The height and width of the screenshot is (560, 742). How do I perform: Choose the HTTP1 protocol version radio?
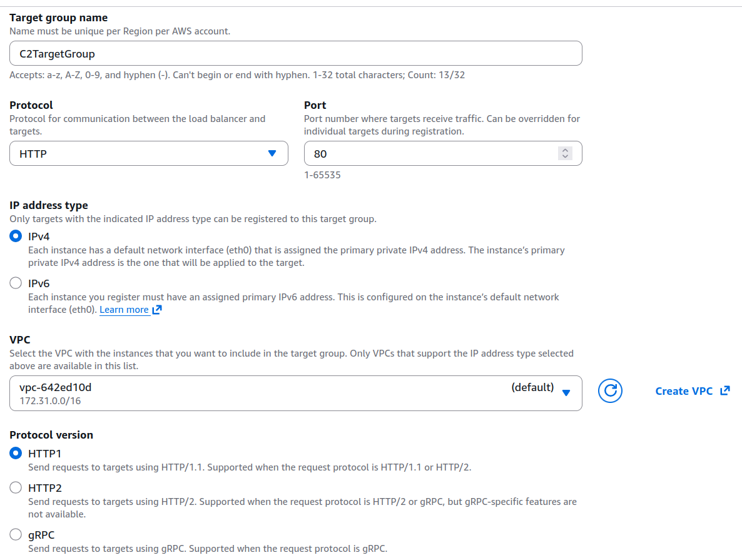(16, 454)
